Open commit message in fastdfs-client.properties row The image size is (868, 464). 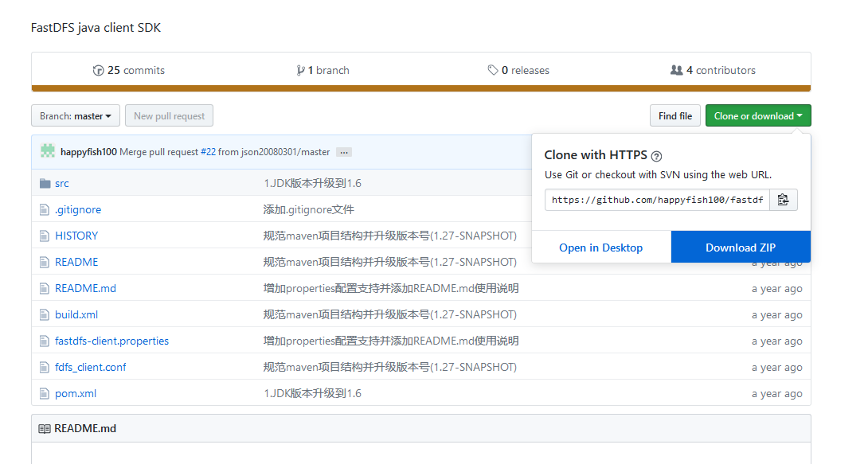point(391,341)
